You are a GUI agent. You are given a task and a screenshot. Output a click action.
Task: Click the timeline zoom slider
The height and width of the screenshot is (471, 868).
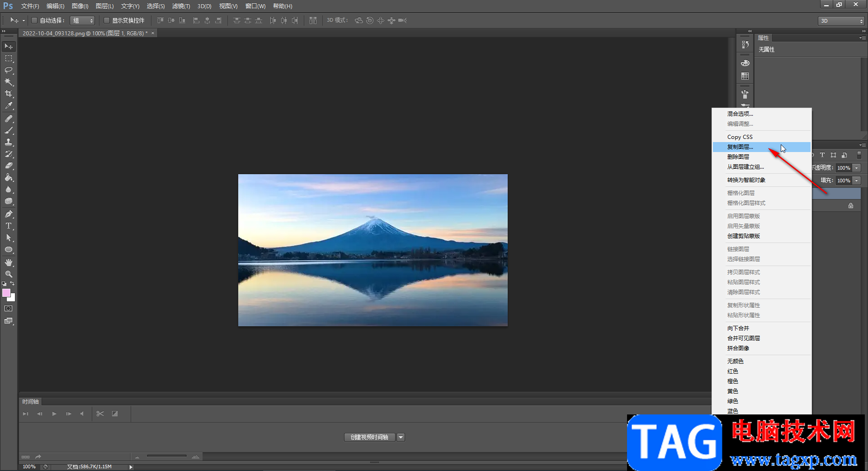166,456
